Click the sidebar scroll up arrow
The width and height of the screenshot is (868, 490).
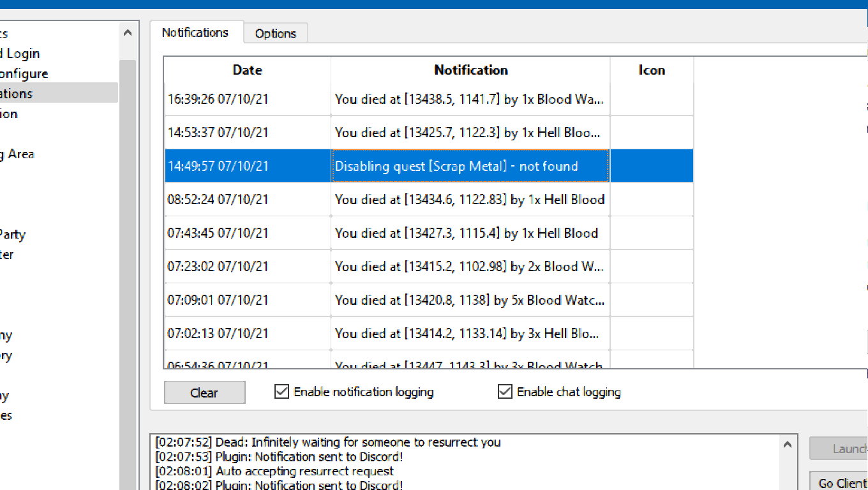(x=128, y=33)
